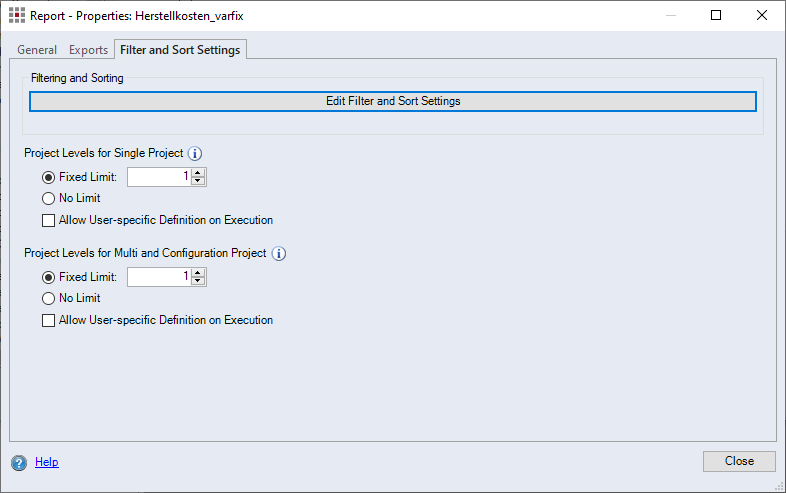The height and width of the screenshot is (493, 786).
Task: Tick user-specific definition checkbox for Multi and Configuration Project
Action: pyautogui.click(x=48, y=320)
